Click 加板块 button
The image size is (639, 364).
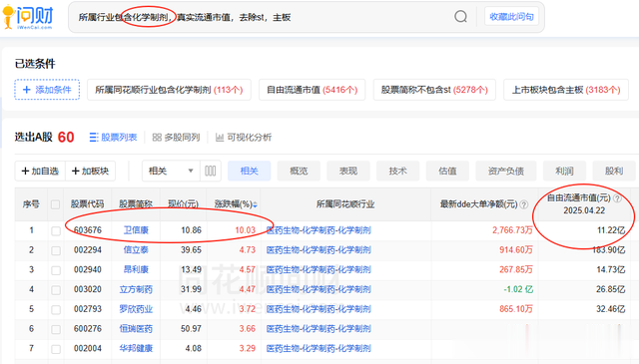[90, 171]
